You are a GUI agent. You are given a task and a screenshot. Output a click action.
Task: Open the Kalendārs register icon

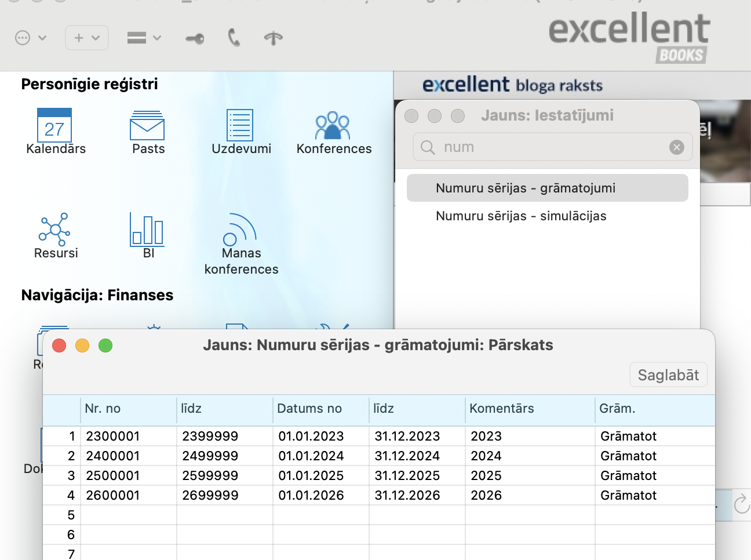(54, 126)
